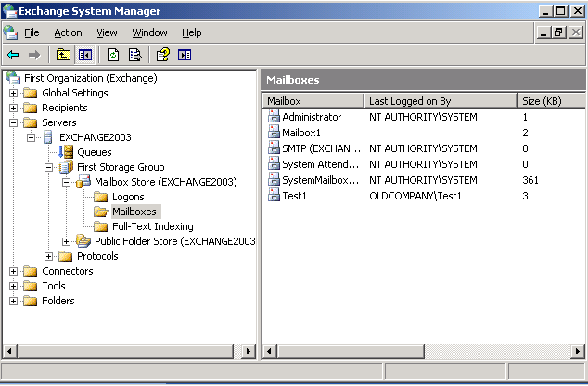Viewport: 588px width, 386px height.
Task: Click the Test1 mailbox icon
Action: coord(274,195)
